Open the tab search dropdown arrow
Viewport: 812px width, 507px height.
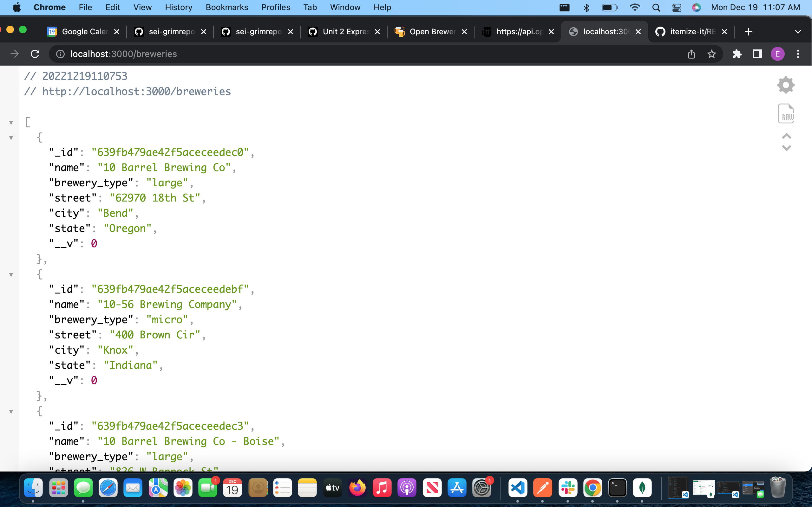click(798, 32)
